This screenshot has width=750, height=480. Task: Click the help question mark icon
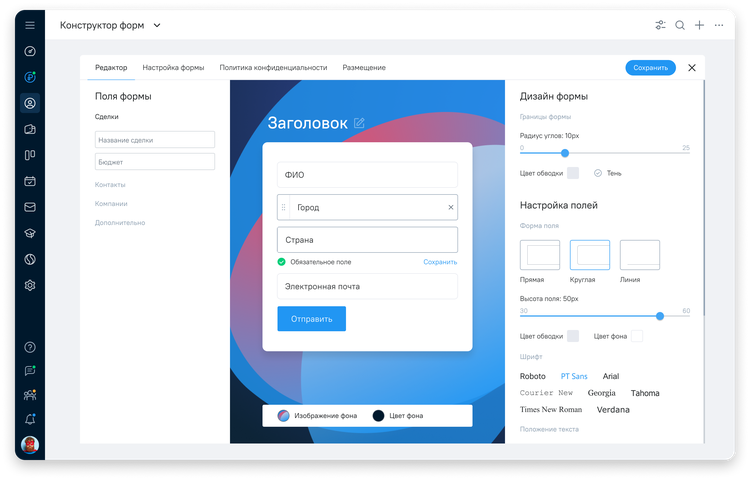[30, 347]
